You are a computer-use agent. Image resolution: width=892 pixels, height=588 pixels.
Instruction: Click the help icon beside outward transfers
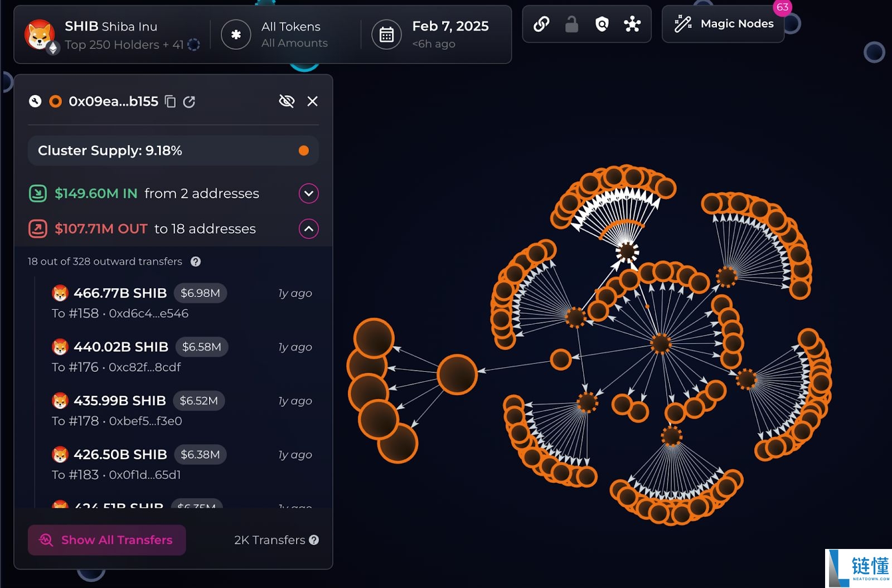(x=196, y=261)
